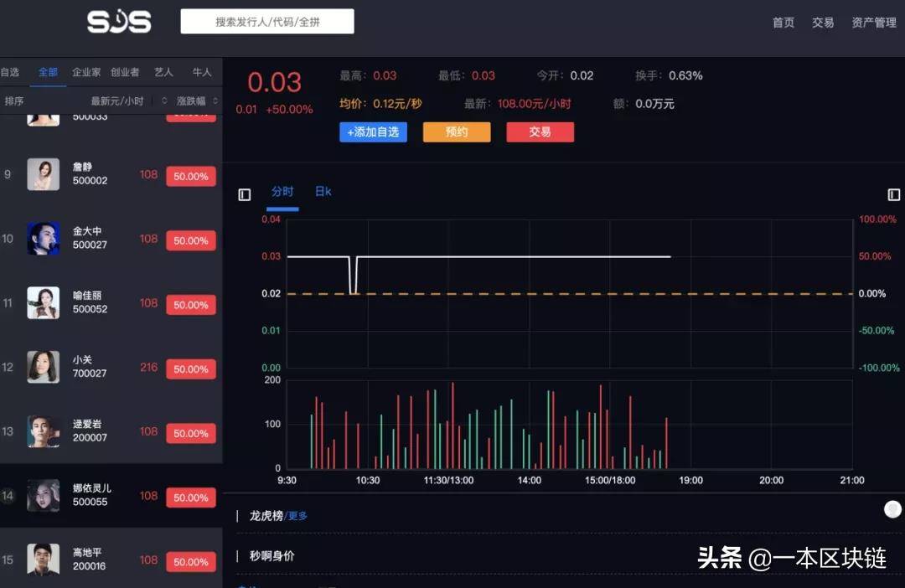Click the +添加自选 button
905x588 pixels.
(x=373, y=132)
